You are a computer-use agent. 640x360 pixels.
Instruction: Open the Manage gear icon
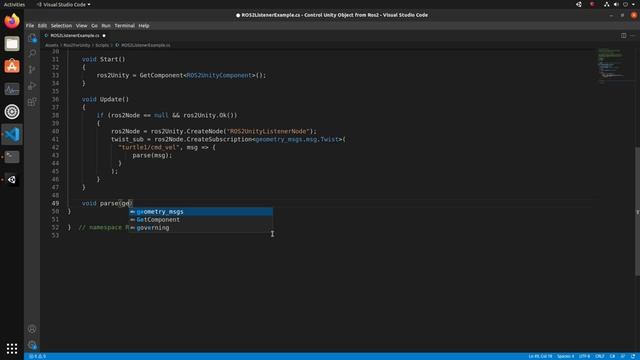32,345
